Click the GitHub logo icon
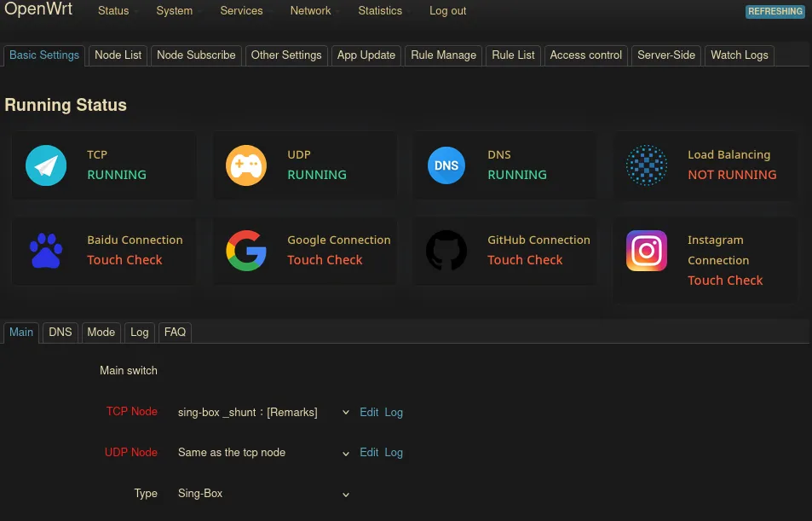 pyautogui.click(x=446, y=250)
